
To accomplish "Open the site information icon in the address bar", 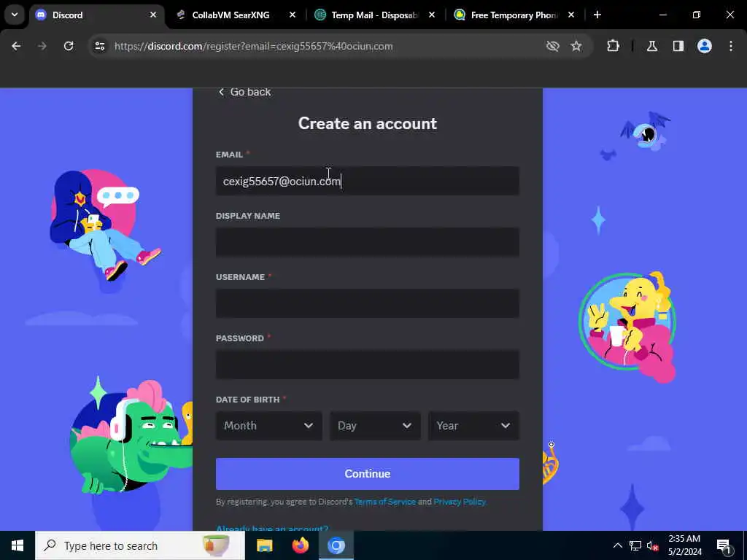I will point(99,46).
